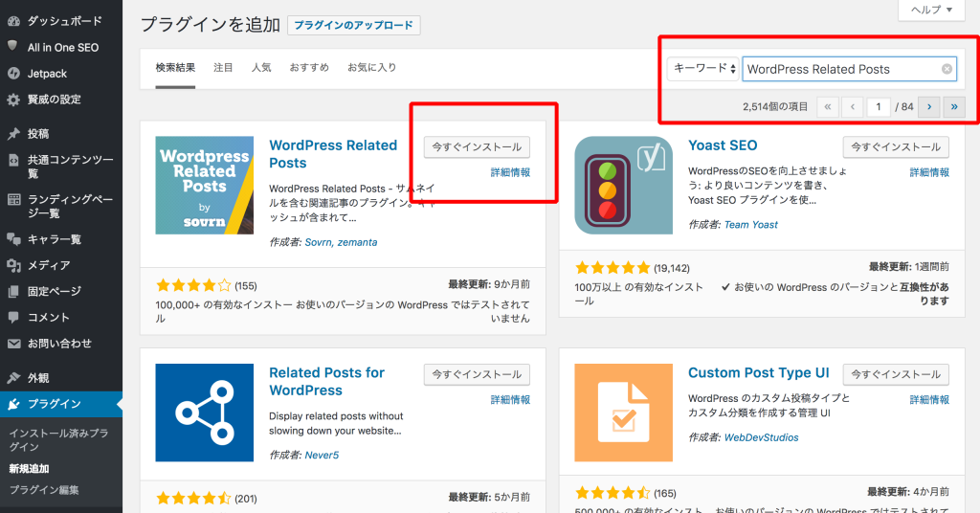Click the ランディングページ一覧 sidebar icon

coord(13,200)
